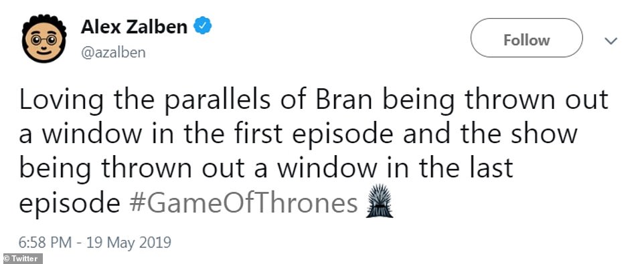Click the white checkmark inside verified badge
This screenshot has width=644, height=264.
tap(202, 27)
